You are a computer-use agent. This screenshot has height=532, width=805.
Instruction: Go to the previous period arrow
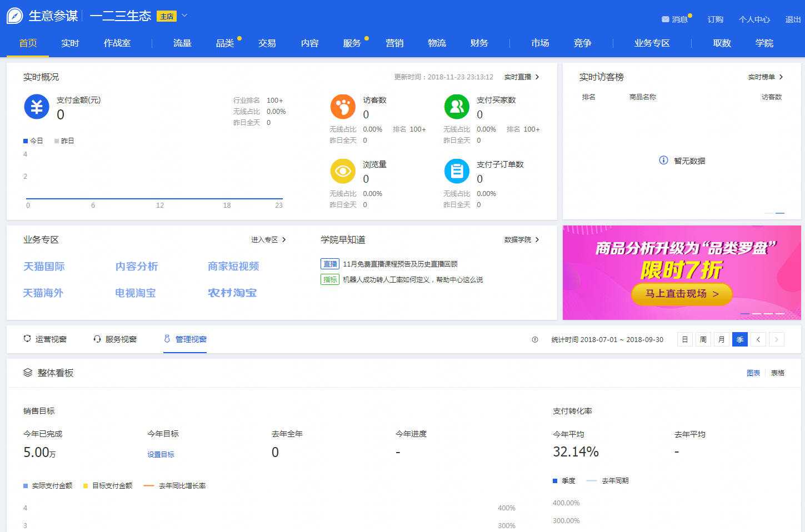(x=758, y=339)
